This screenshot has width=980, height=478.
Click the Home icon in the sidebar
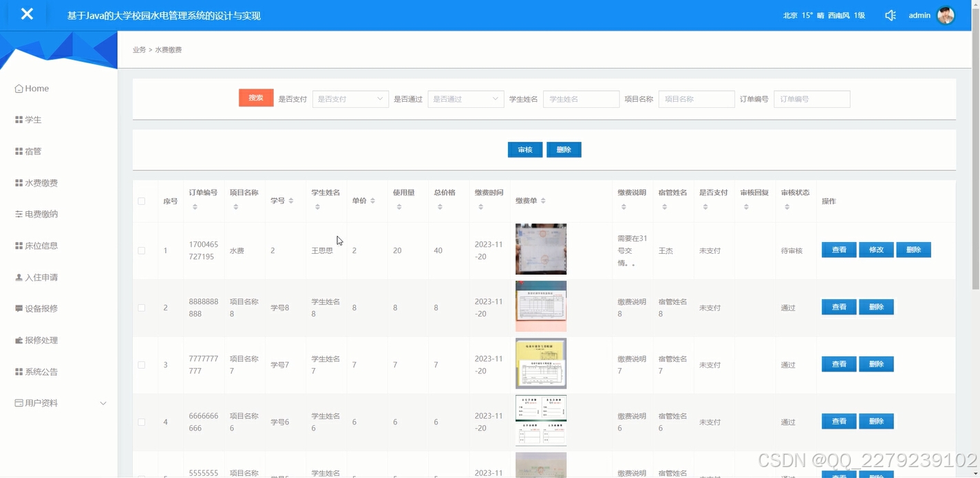(19, 88)
